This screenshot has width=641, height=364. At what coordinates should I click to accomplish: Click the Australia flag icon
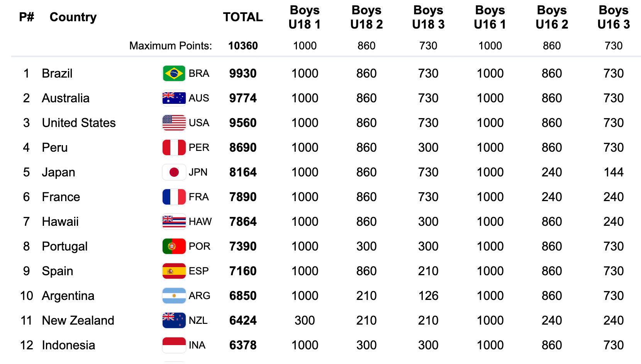click(x=174, y=98)
